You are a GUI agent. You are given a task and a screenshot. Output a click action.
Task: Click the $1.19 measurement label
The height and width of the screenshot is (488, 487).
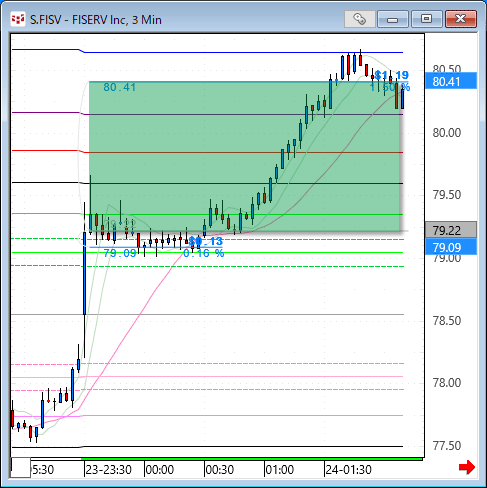point(392,75)
